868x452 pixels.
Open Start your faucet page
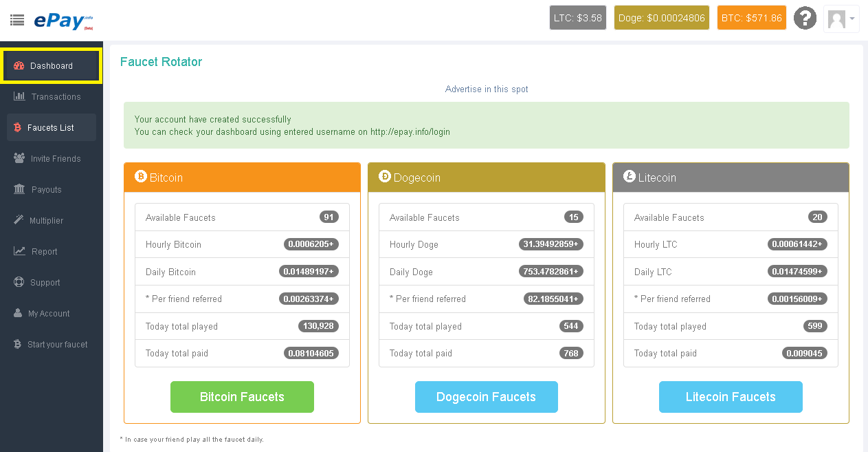(52, 345)
